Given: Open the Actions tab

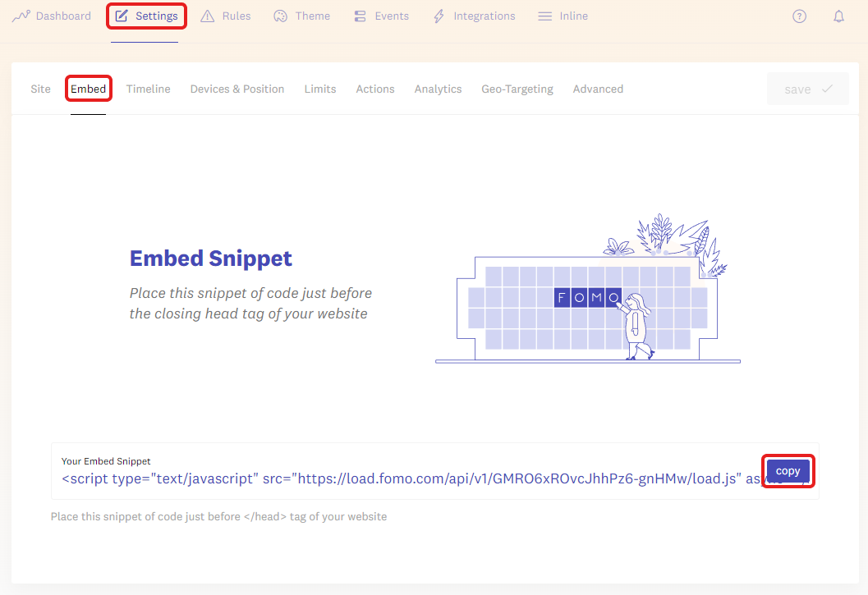Looking at the screenshot, I should click(x=375, y=89).
